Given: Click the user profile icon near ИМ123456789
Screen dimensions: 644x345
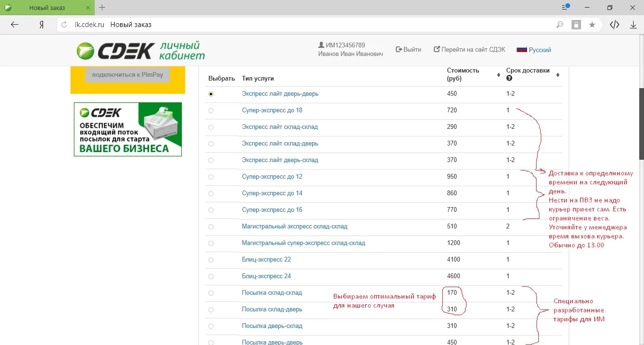Looking at the screenshot, I should (x=322, y=45).
